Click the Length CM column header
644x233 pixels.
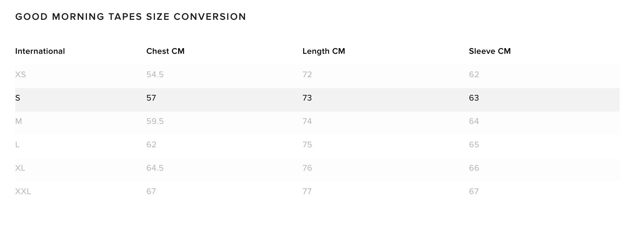point(323,51)
